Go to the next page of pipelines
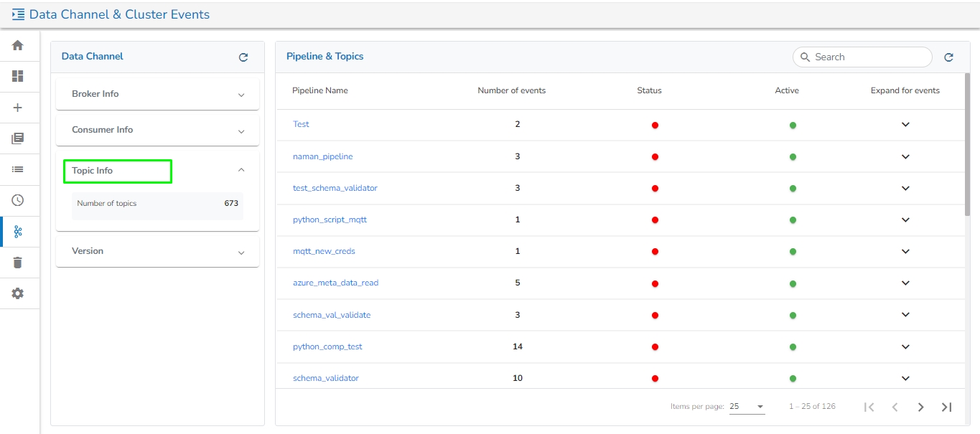This screenshot has width=980, height=434. (x=920, y=407)
